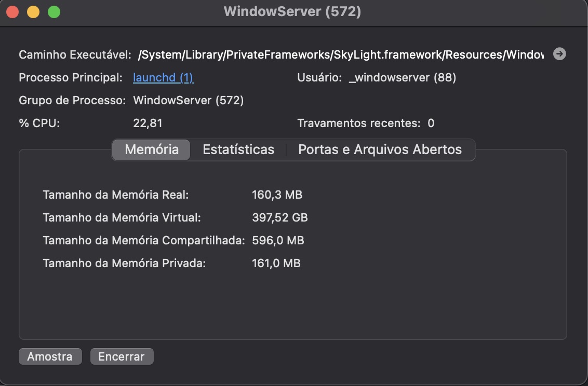Viewport: 588px width, 386px height.
Task: Select the Tamanho da Memória Real value
Action: (x=277, y=195)
